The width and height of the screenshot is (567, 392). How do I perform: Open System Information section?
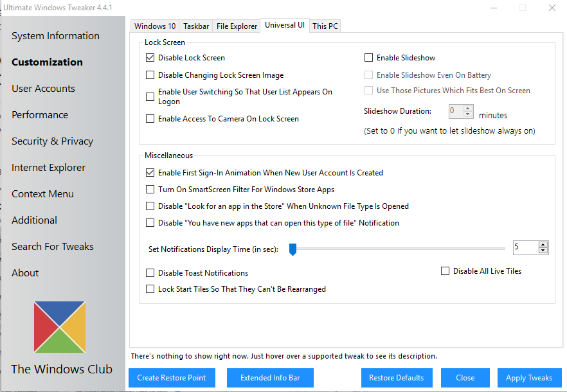click(x=55, y=36)
